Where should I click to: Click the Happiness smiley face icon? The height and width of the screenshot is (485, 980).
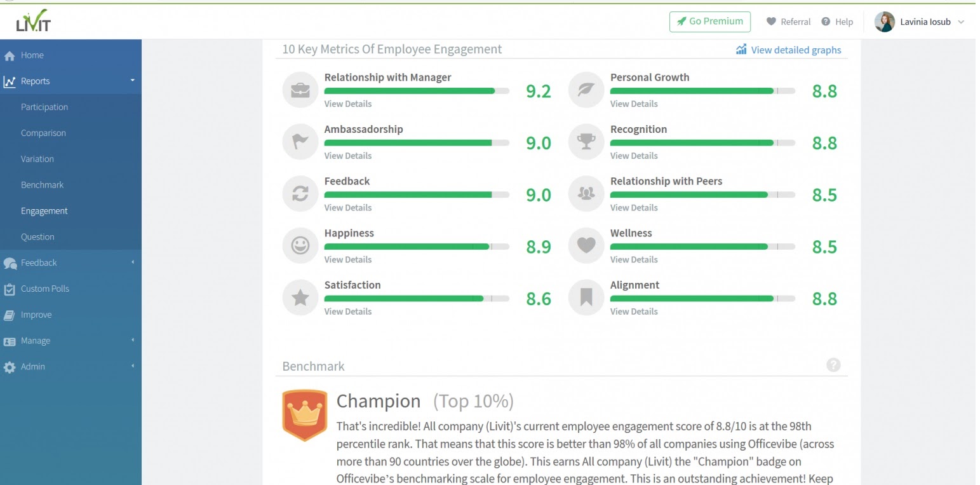pyautogui.click(x=300, y=246)
